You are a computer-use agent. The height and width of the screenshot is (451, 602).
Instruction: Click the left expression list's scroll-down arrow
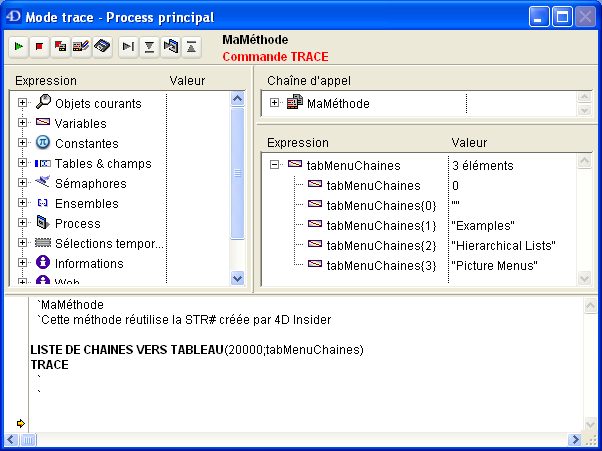(x=238, y=279)
